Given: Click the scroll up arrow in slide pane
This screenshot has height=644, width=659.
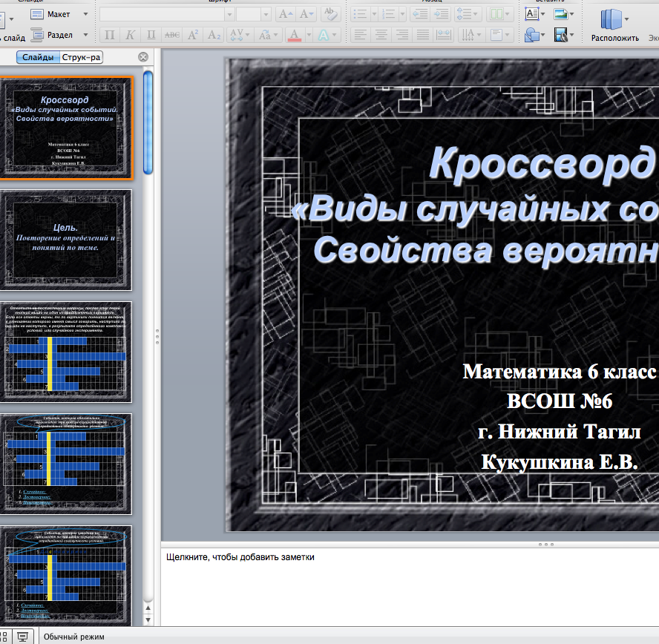Looking at the screenshot, I should [148, 608].
